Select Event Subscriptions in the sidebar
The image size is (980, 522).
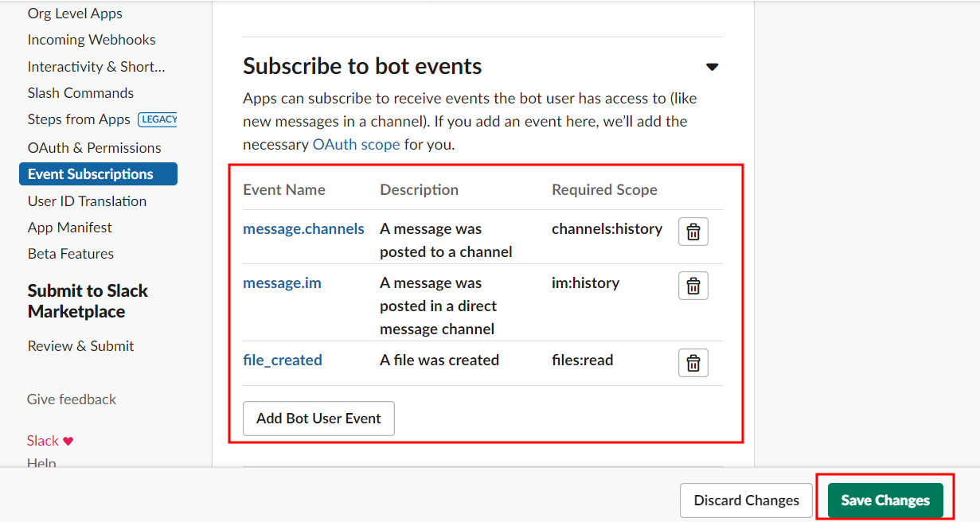click(x=90, y=173)
